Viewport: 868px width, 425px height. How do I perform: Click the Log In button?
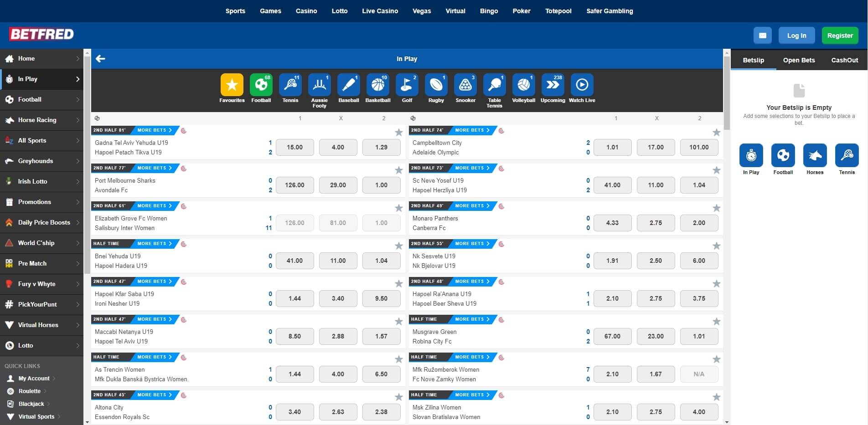pos(796,35)
